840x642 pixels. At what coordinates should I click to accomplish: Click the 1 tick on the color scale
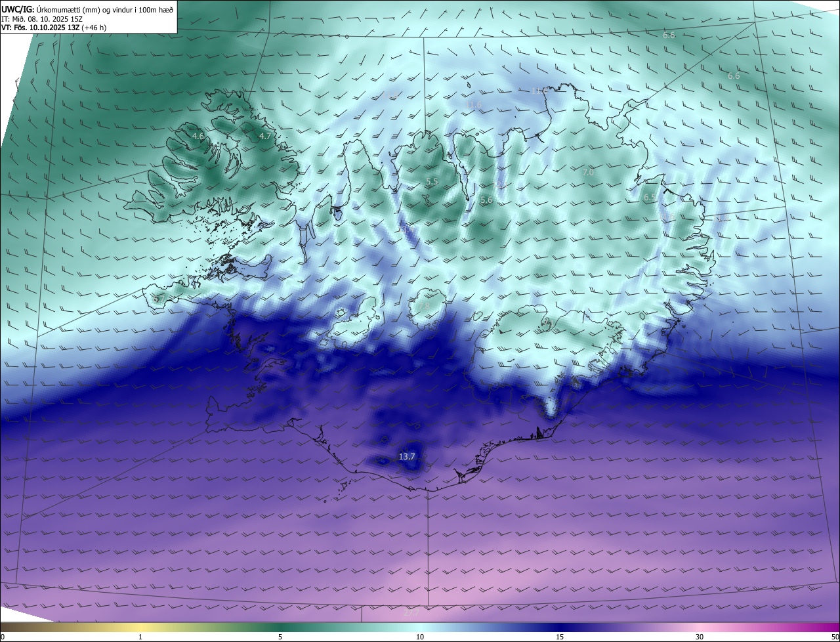140,637
